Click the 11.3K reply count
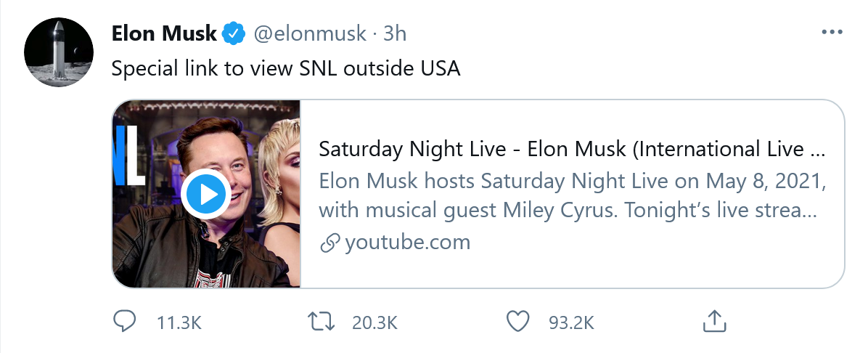The height and width of the screenshot is (353, 868). pos(179,322)
